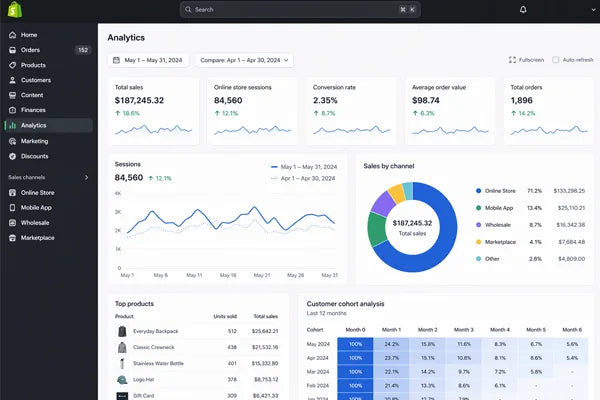Click the purple Wholesale legend dot
Viewport: 600px width, 400px height.
478,225
